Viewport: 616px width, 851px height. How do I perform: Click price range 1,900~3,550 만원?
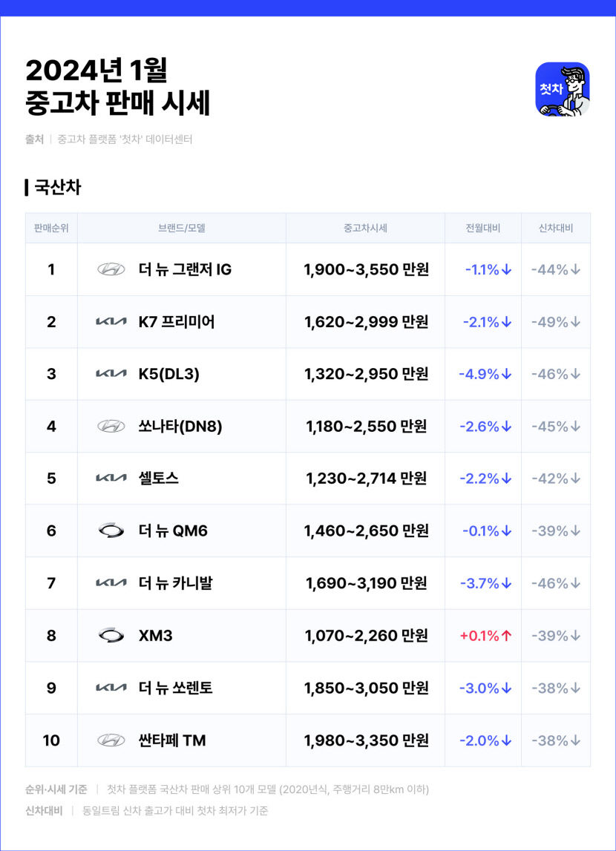[366, 269]
